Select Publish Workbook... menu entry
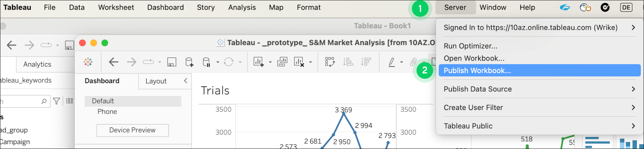The image size is (644, 149). click(540, 71)
